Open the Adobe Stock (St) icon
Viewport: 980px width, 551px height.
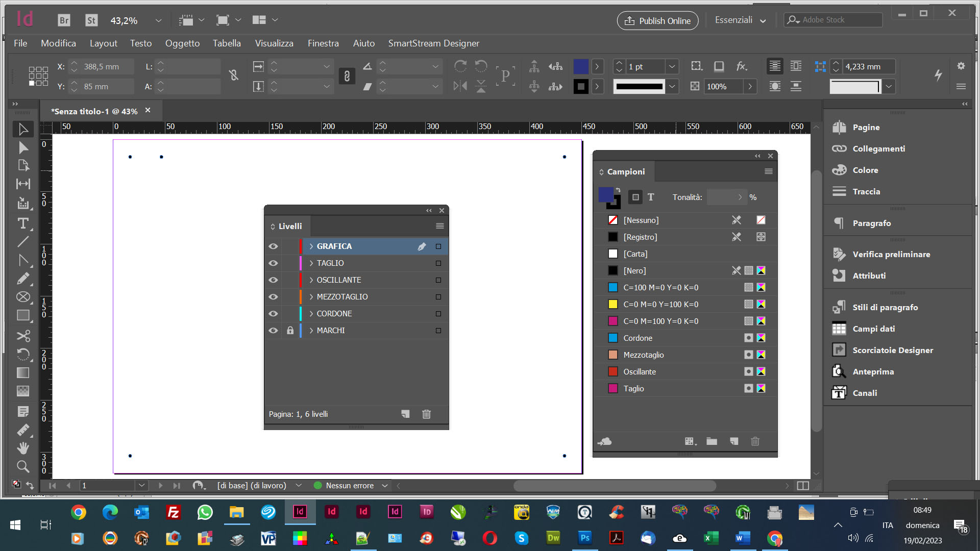pyautogui.click(x=91, y=20)
